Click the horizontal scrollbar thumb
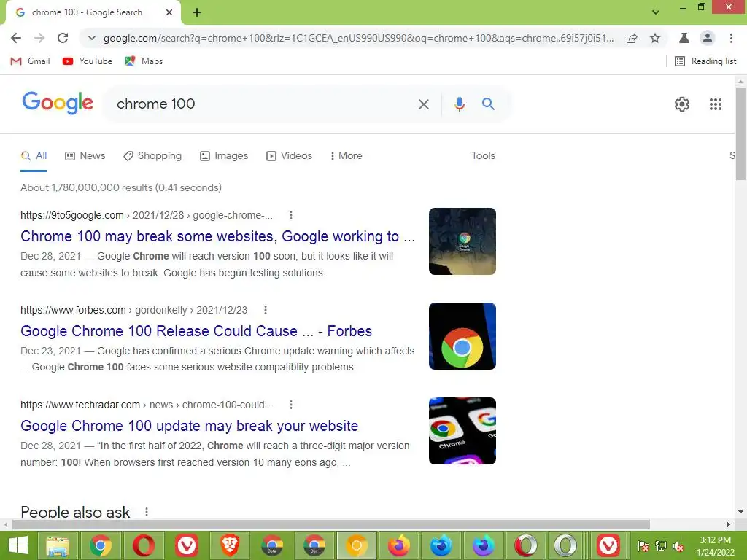This screenshot has width=747, height=560. tap(331, 524)
